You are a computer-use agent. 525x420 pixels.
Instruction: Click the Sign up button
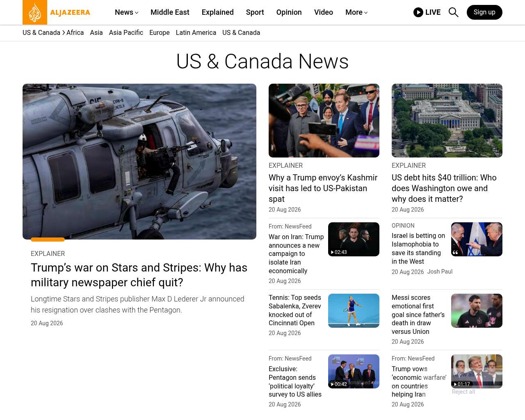click(x=484, y=12)
